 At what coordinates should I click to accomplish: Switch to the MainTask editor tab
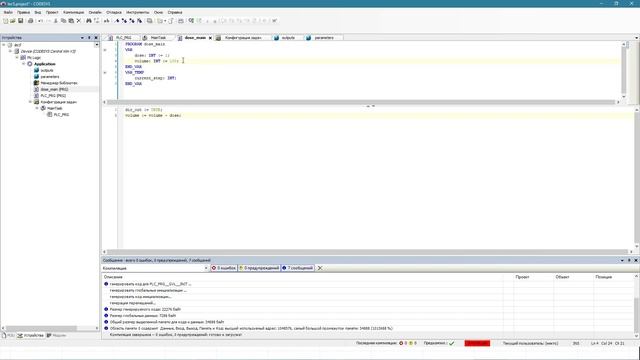[x=158, y=38]
